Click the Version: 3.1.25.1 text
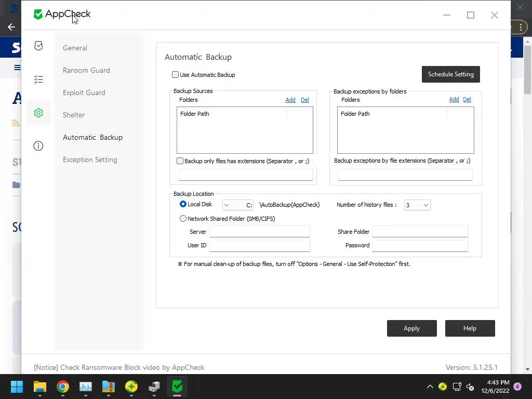Viewport: 532px width, 399px height. [471, 367]
